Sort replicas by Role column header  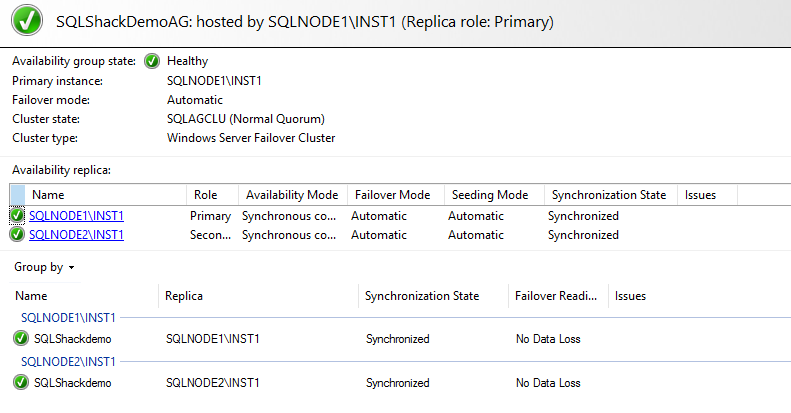click(x=205, y=195)
